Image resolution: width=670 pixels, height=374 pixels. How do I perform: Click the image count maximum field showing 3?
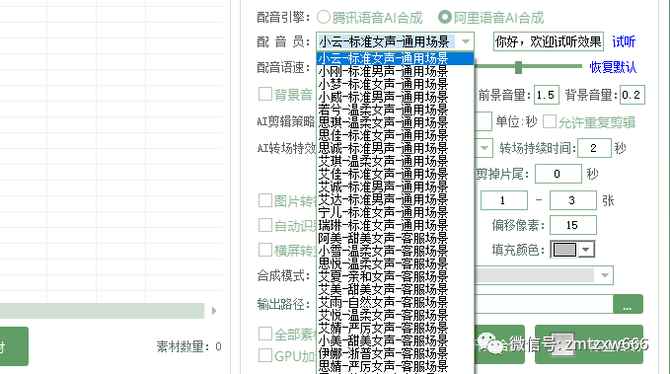tap(573, 200)
